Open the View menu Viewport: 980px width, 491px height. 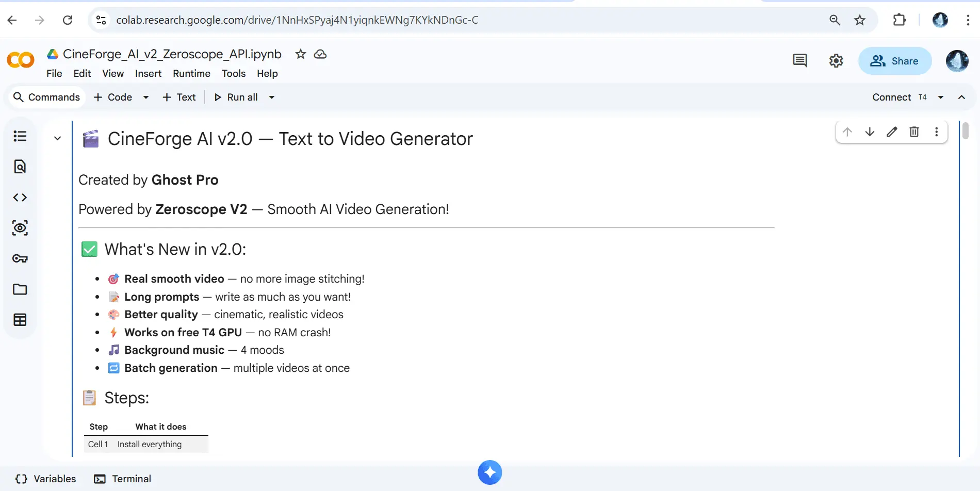tap(113, 74)
